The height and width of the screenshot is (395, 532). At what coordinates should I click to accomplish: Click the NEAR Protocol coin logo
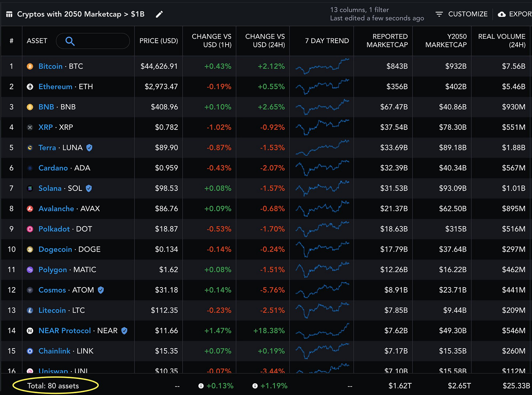30,331
